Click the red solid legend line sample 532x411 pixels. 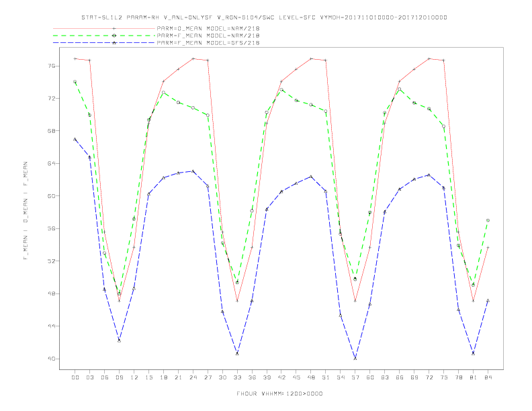pyautogui.click(x=104, y=28)
